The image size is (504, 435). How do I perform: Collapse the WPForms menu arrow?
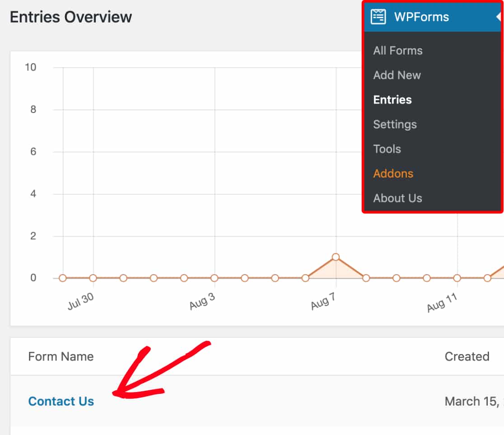(498, 17)
